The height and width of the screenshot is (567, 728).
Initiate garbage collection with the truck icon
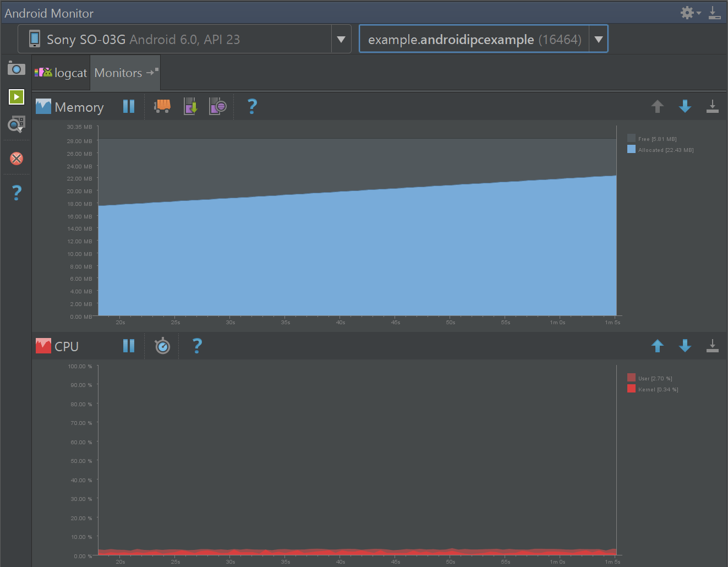click(162, 106)
